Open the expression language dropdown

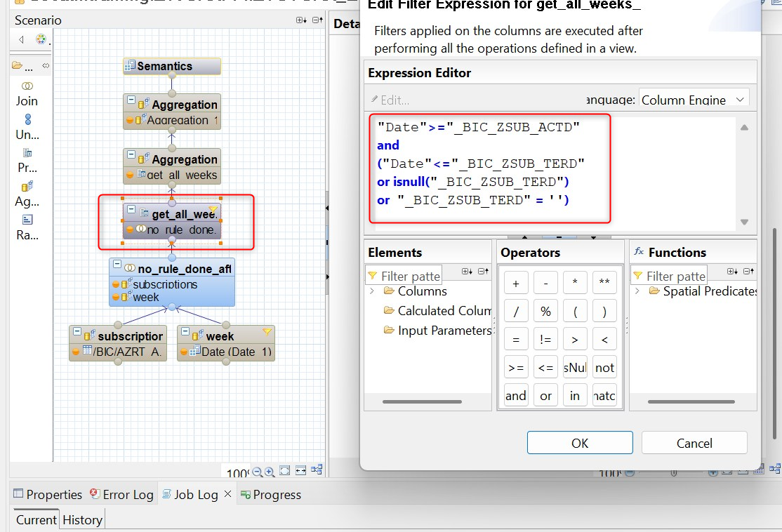point(739,100)
